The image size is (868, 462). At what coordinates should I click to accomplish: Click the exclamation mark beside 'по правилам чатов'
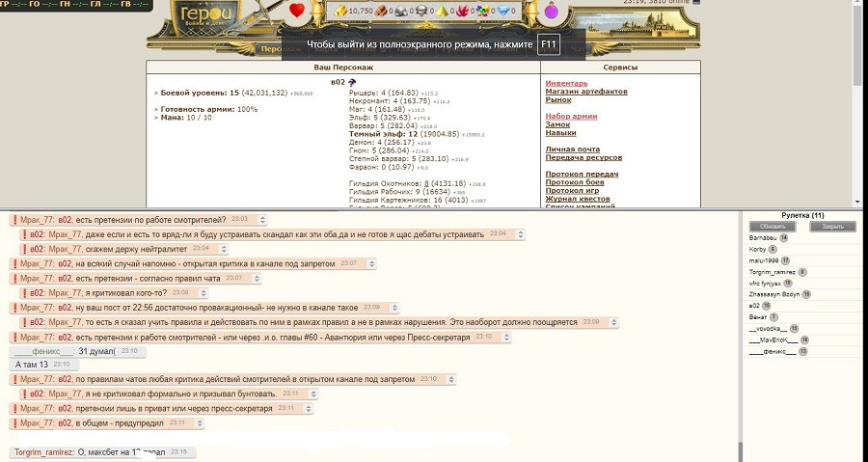[14, 380]
